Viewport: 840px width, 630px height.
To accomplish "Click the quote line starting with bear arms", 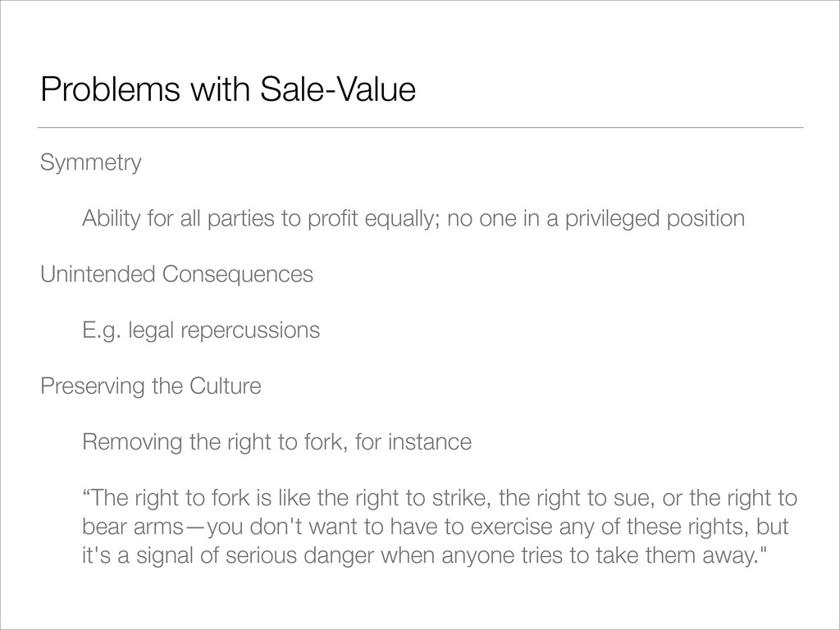I will click(436, 527).
